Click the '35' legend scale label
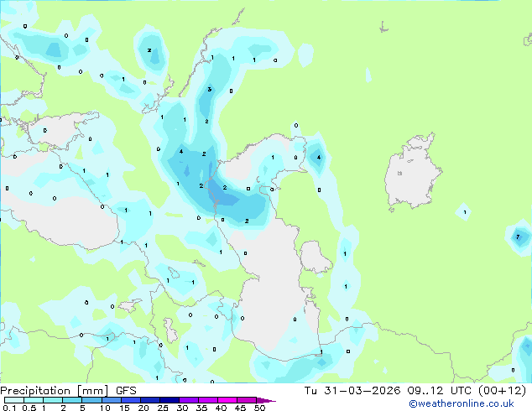 [201, 408]
